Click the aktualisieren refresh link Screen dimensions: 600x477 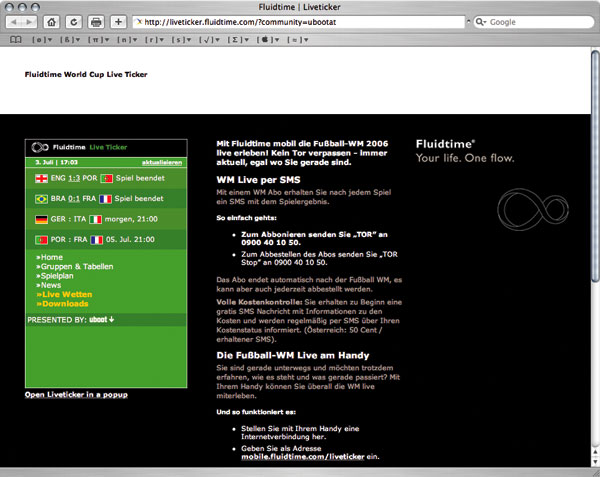[x=162, y=163]
